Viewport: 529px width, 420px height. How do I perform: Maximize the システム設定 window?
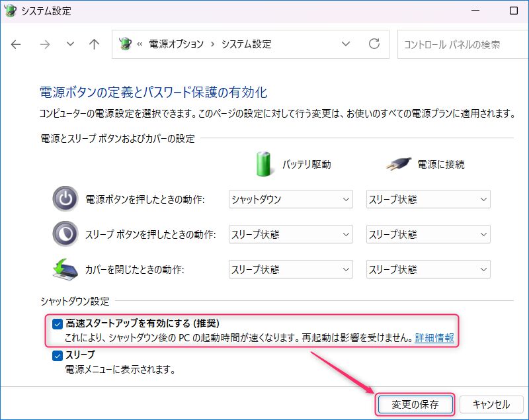(x=514, y=11)
